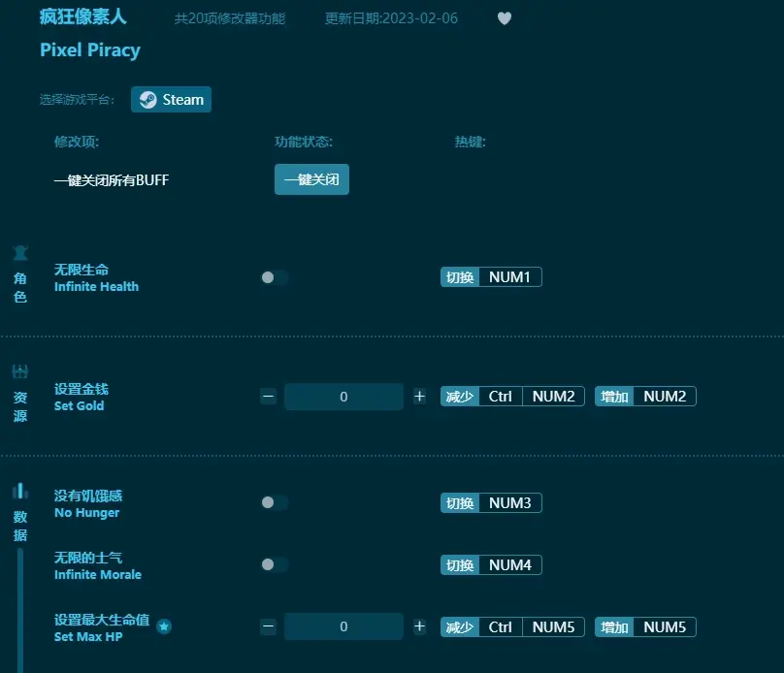Viewport: 784px width, 673px height.
Task: Click the 更新日期:2023-02-06 text
Action: pos(391,18)
